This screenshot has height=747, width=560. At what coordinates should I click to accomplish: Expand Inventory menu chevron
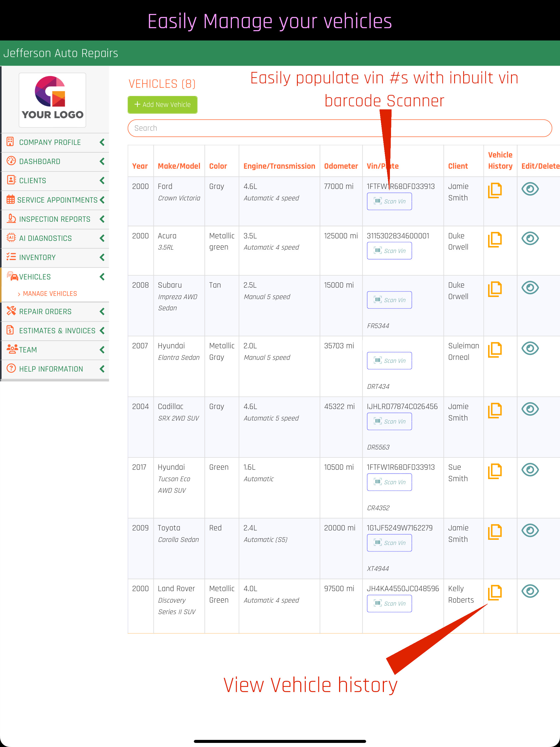pyautogui.click(x=102, y=257)
